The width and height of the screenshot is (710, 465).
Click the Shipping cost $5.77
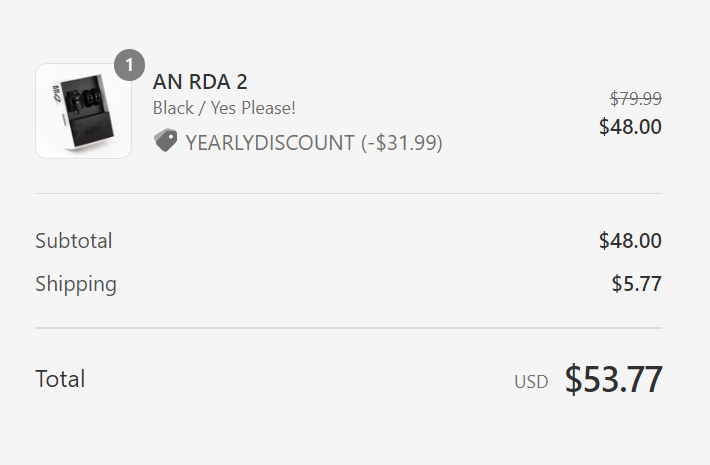(x=637, y=284)
